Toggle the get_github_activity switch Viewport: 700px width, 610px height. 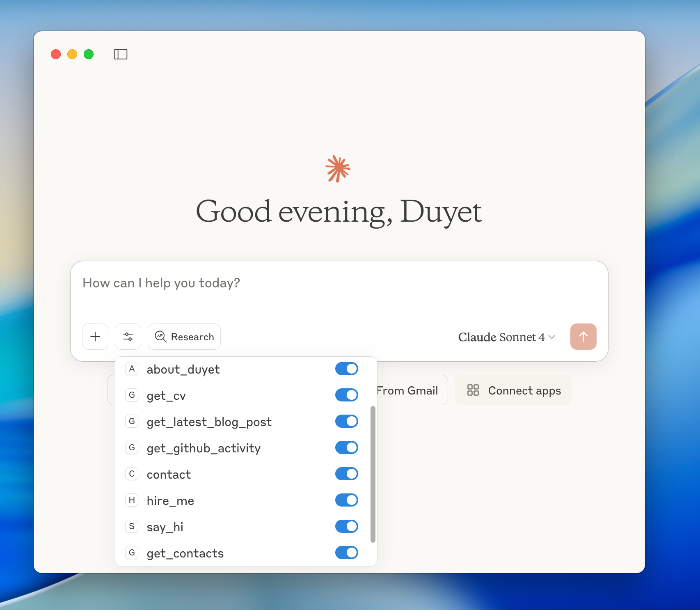tap(347, 447)
